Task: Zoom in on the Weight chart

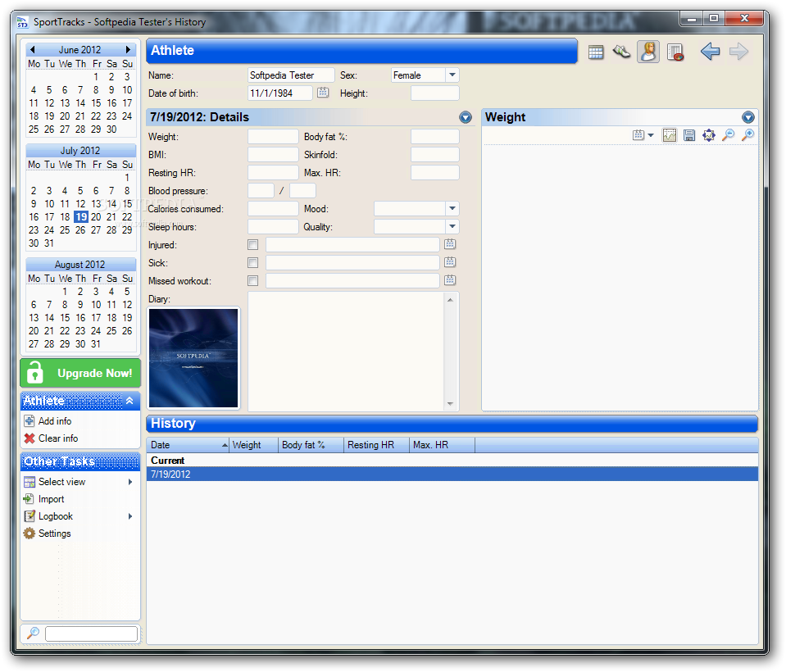Action: pyautogui.click(x=747, y=134)
